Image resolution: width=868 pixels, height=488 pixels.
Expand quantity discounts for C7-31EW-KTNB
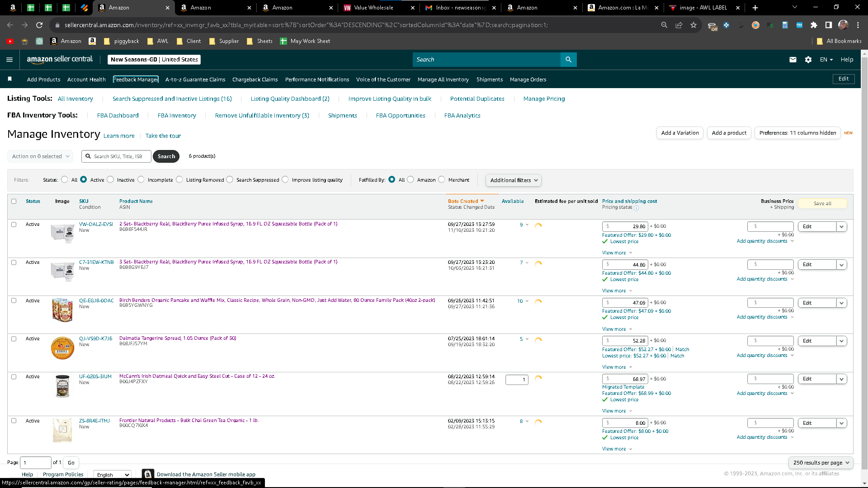click(x=765, y=279)
